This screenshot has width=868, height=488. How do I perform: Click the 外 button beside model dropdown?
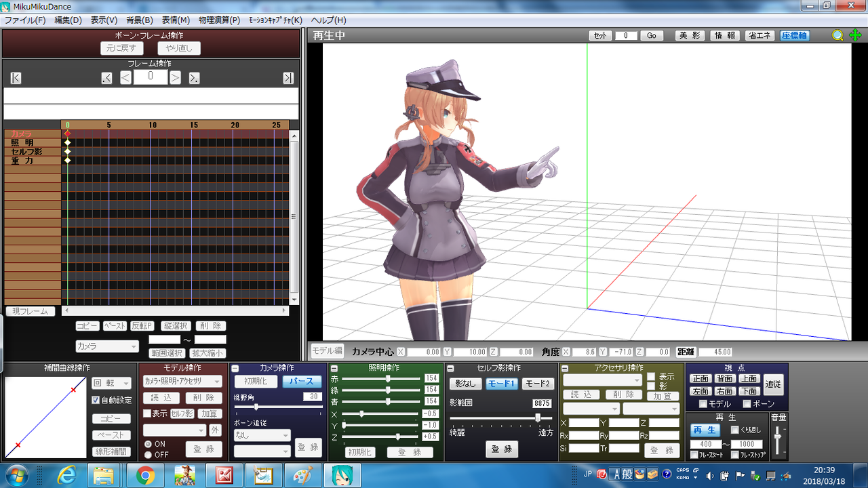click(x=214, y=430)
